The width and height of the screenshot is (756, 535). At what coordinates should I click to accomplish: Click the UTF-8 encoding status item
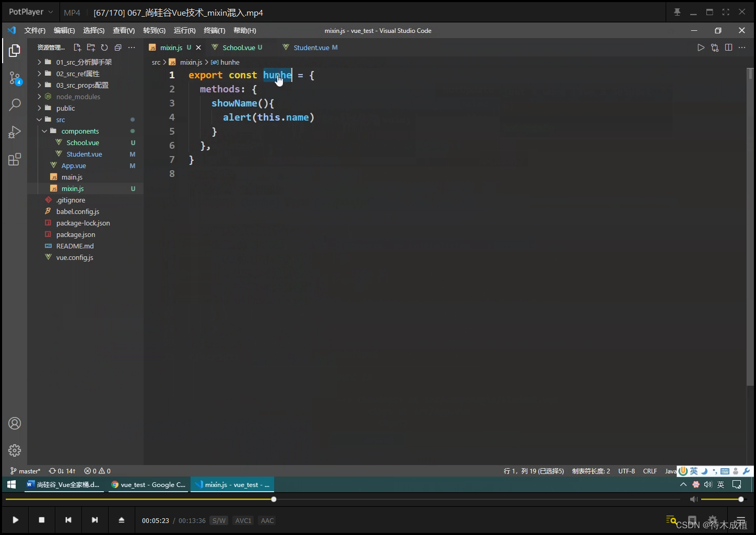coord(627,471)
